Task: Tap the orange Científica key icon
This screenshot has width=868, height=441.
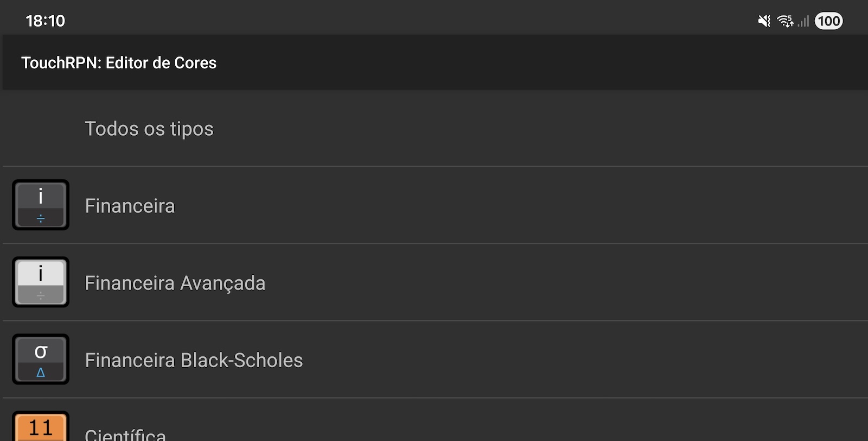Action: 41,428
